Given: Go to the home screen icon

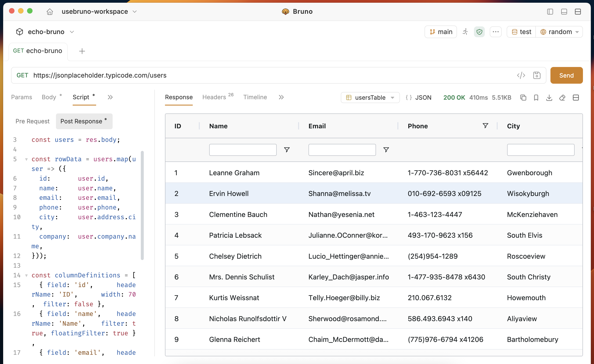Looking at the screenshot, I should point(50,12).
